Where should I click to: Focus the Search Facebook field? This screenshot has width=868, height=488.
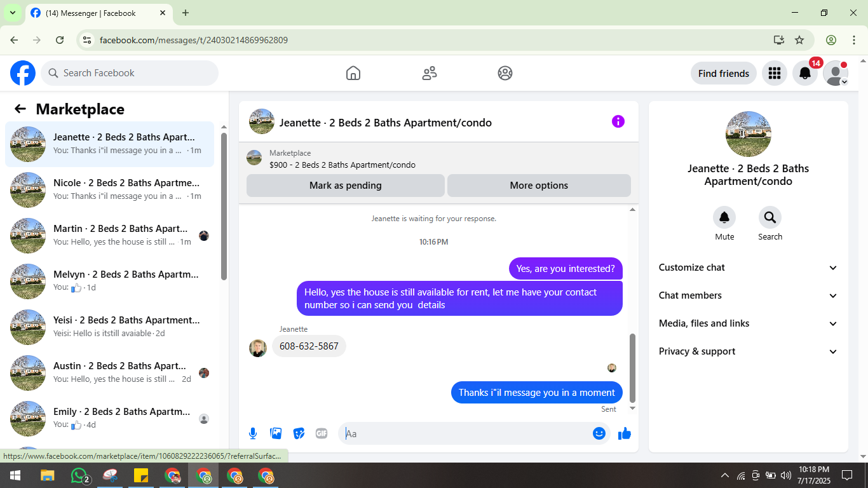(130, 73)
